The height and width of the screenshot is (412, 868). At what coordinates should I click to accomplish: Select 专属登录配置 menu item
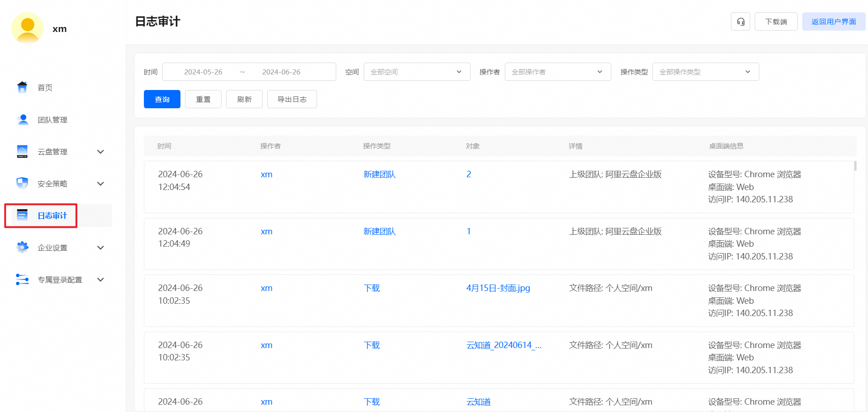(x=60, y=280)
